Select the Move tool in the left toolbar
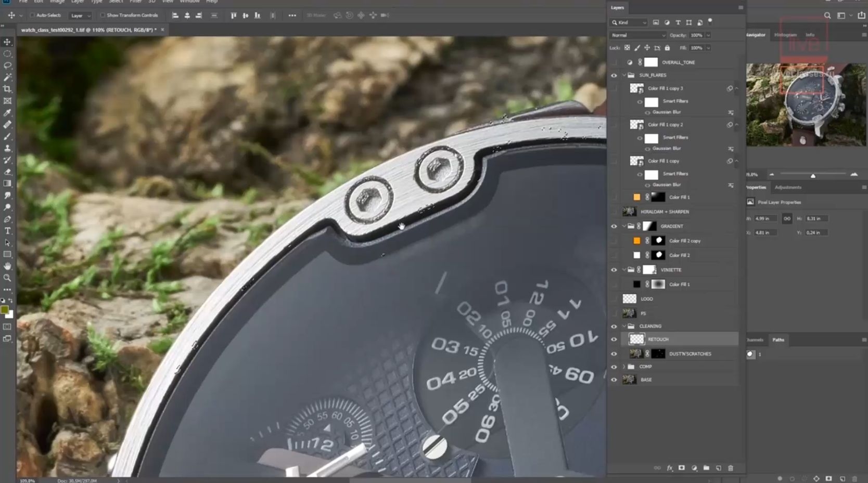 (7, 42)
